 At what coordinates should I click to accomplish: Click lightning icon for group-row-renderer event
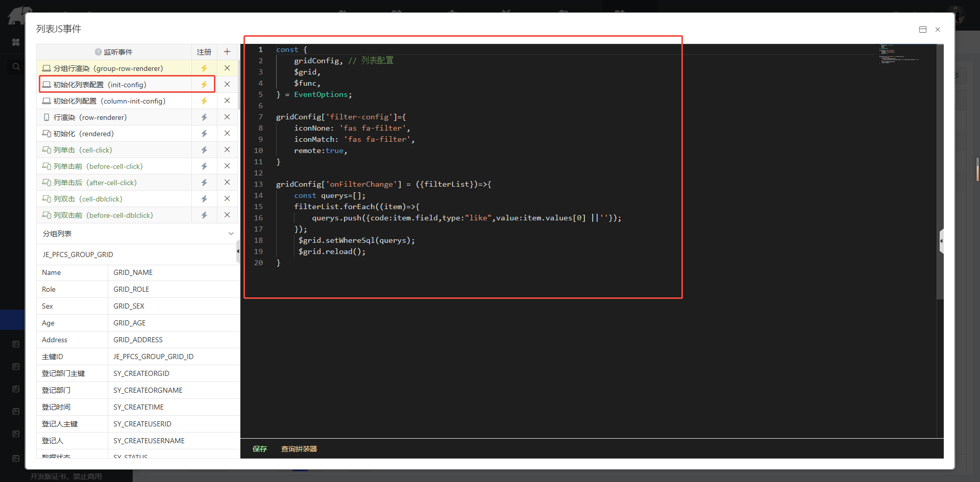(x=204, y=68)
